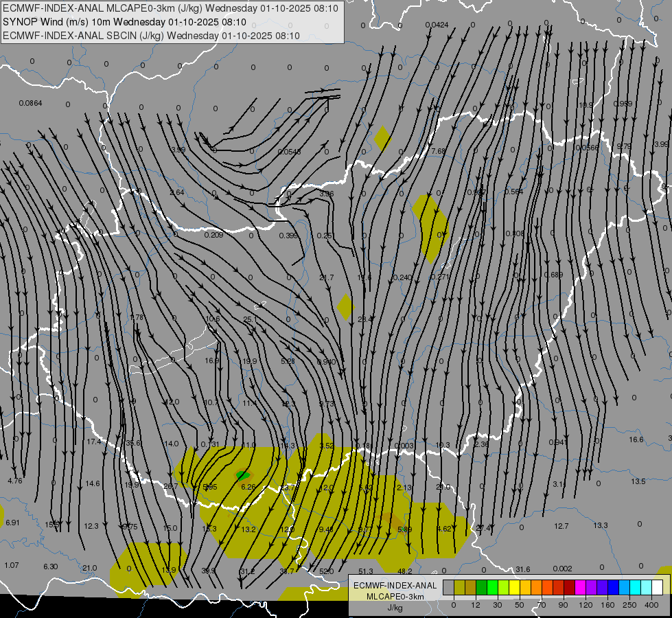The width and height of the screenshot is (672, 618).
Task: Click the legend tick label 50
Action: (520, 605)
